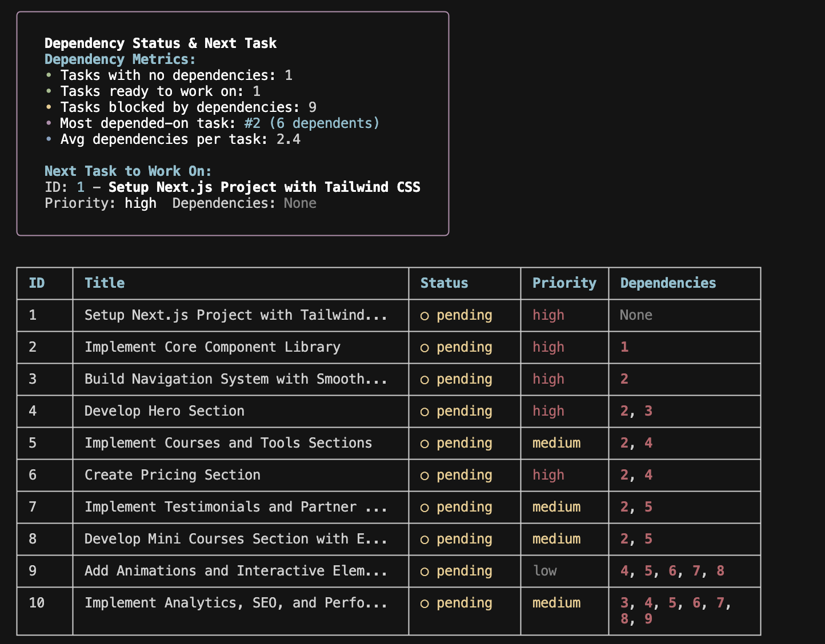This screenshot has height=644, width=825.
Task: Click the pending circle icon in task 3 row
Action: tap(424, 380)
